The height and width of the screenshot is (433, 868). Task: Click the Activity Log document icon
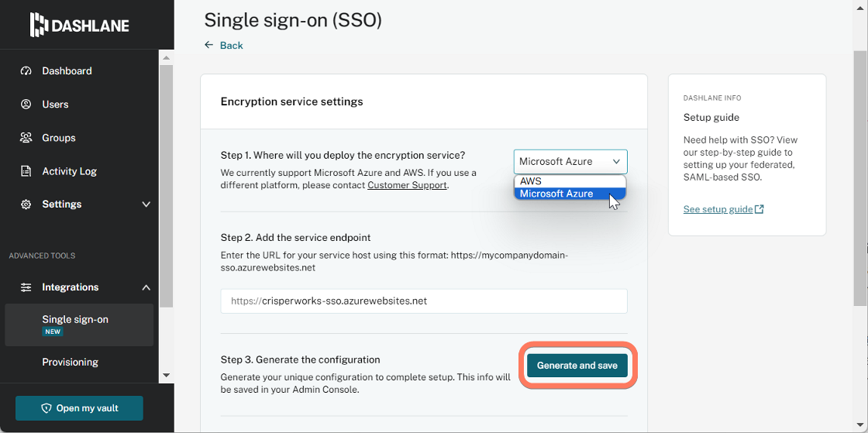coord(26,171)
